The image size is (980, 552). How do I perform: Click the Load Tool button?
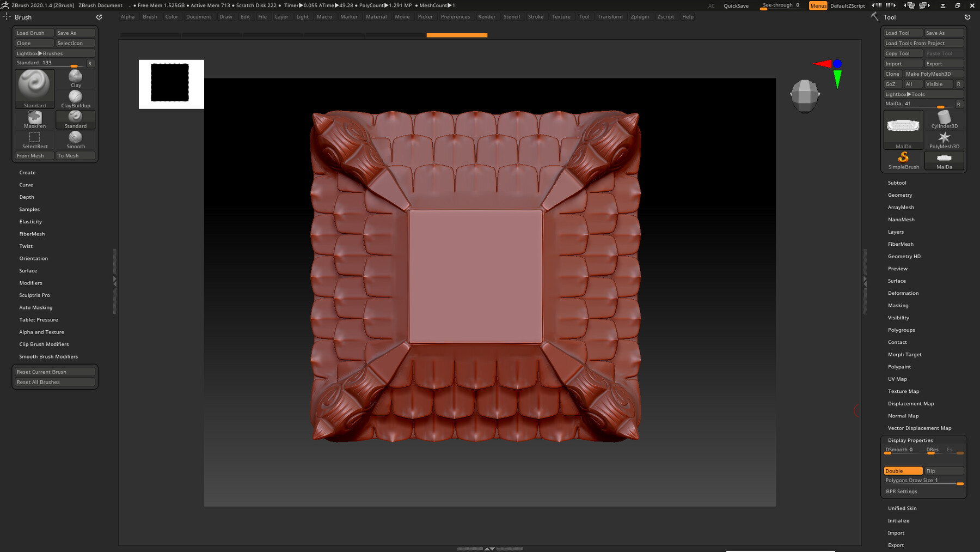coord(903,33)
